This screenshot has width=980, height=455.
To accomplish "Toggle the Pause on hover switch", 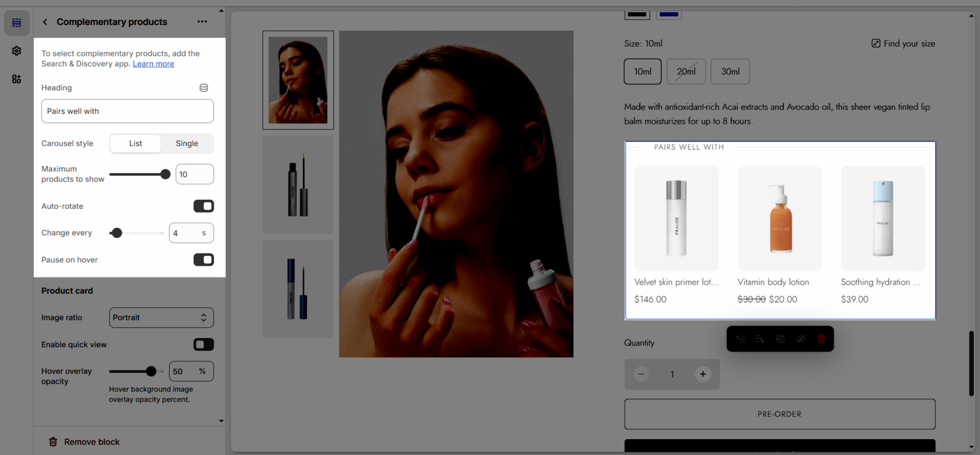I will coord(203,260).
